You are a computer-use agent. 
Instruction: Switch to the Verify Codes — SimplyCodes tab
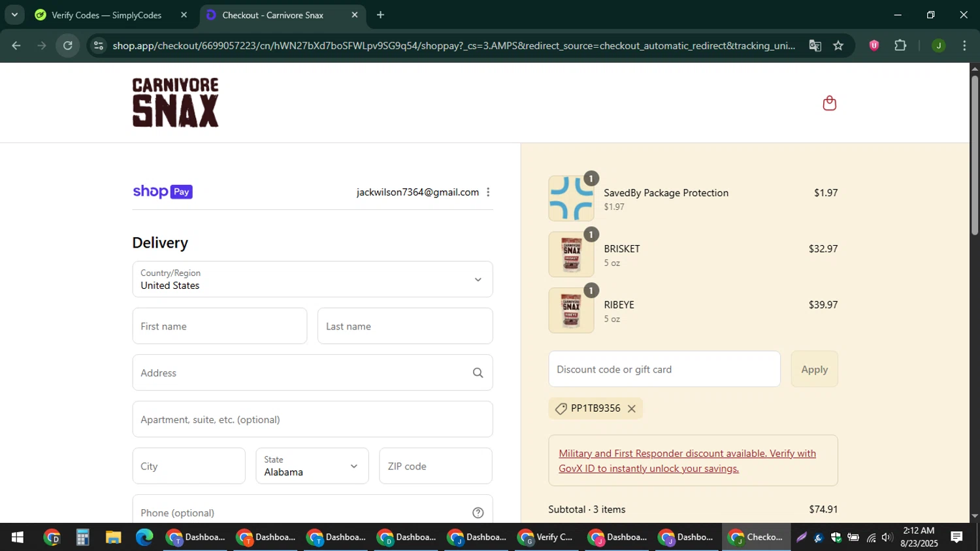point(112,14)
